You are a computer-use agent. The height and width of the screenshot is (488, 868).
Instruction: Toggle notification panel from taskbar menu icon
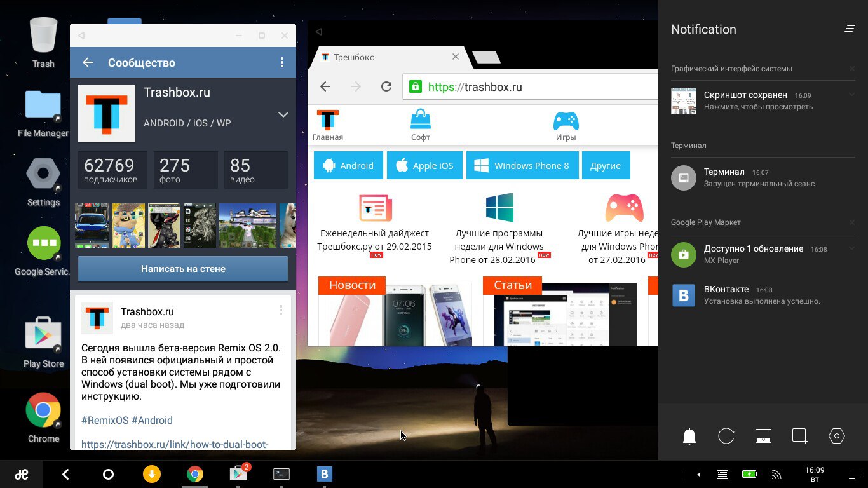854,475
